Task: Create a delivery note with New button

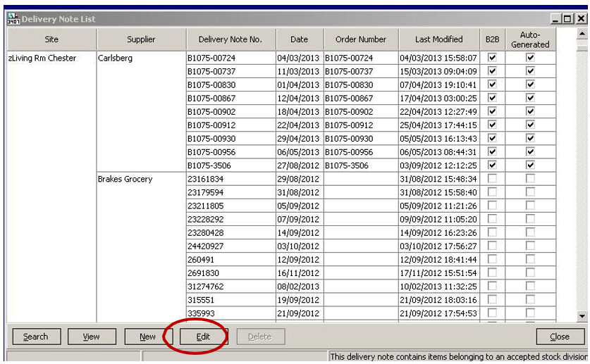Action: tap(147, 337)
